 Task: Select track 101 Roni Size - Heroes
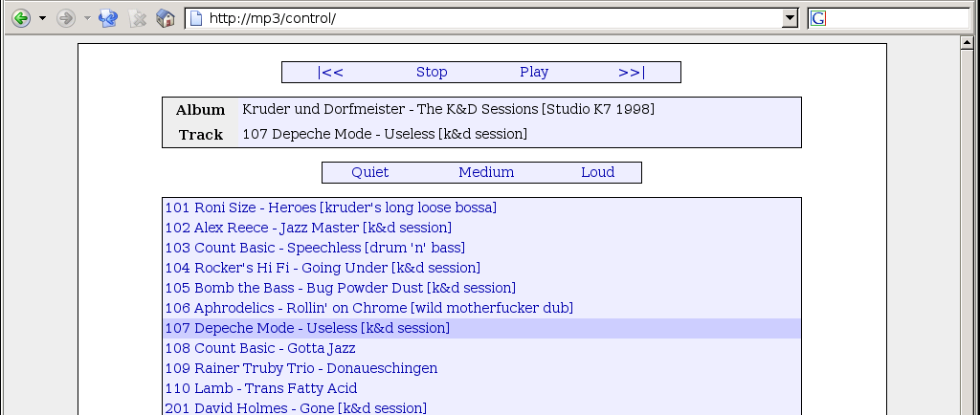tap(330, 207)
